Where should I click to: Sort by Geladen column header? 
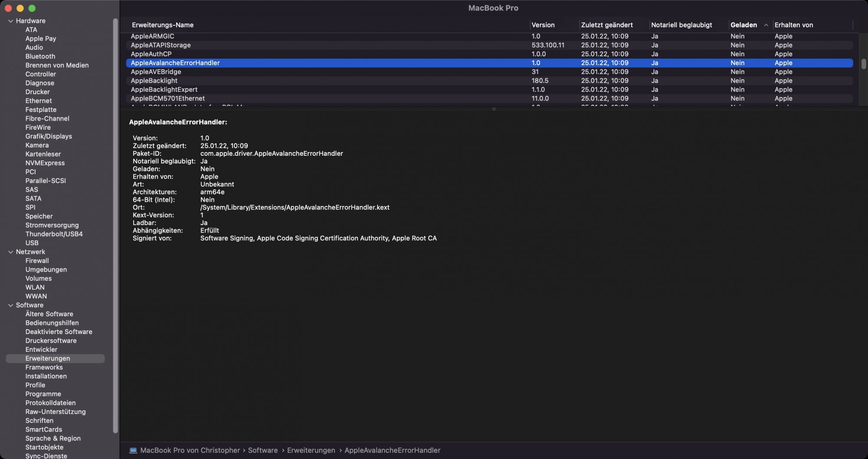click(743, 25)
